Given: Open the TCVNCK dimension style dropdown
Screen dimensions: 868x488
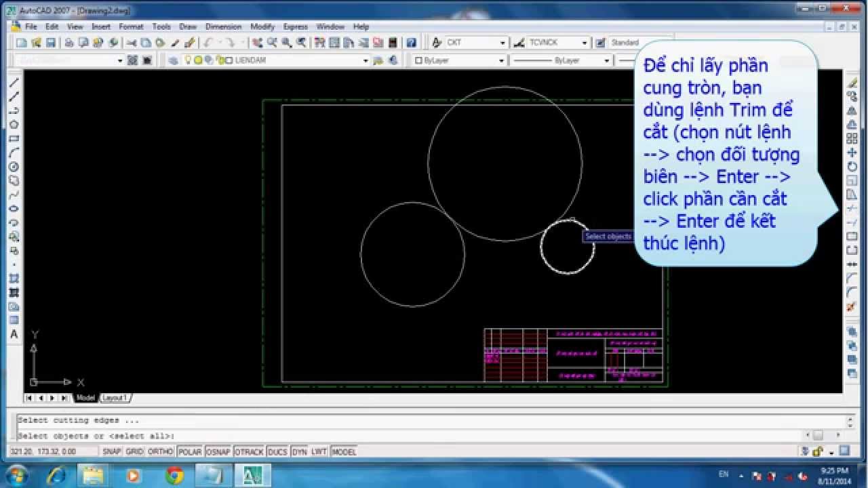Looking at the screenshot, I should coord(585,43).
